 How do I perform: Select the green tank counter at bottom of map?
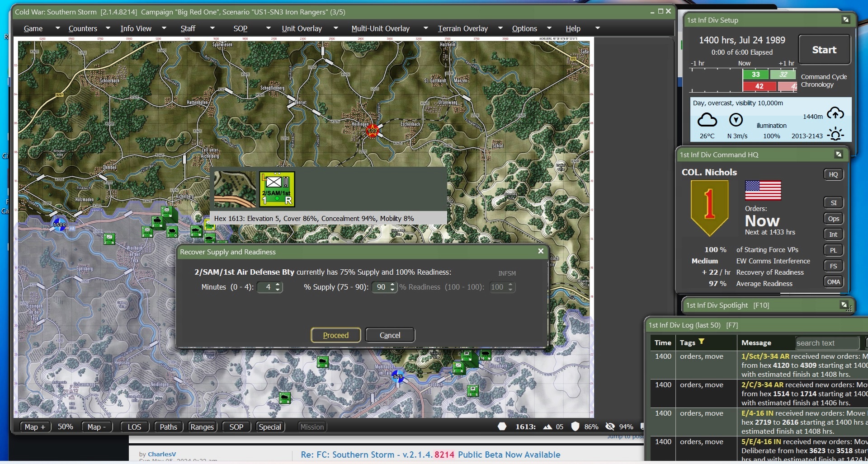pos(284,398)
